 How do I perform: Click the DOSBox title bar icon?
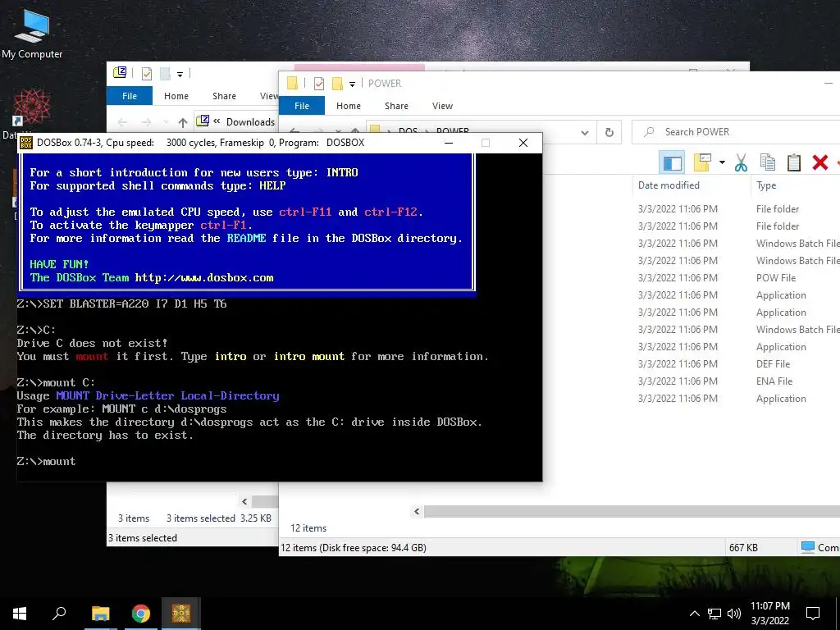click(25, 143)
